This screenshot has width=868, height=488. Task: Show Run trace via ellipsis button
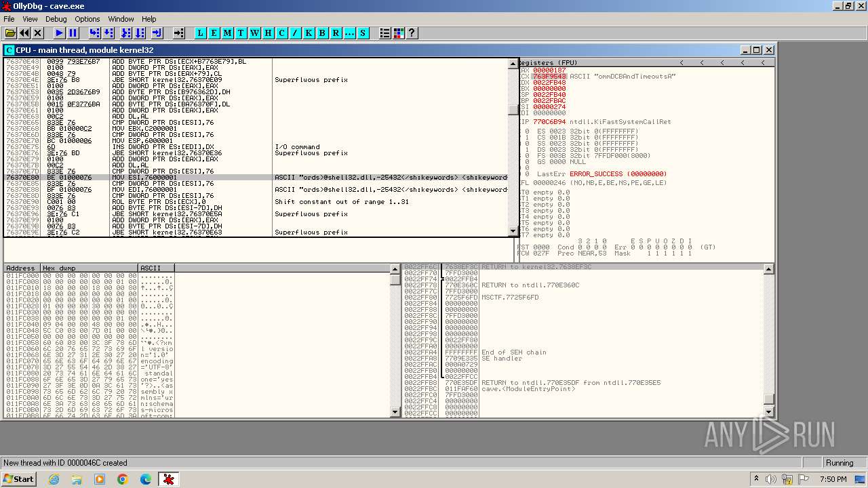click(349, 33)
